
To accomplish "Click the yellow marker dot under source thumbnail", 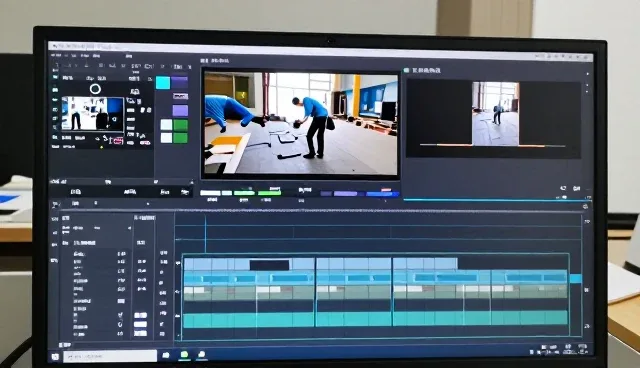I will coord(102,147).
